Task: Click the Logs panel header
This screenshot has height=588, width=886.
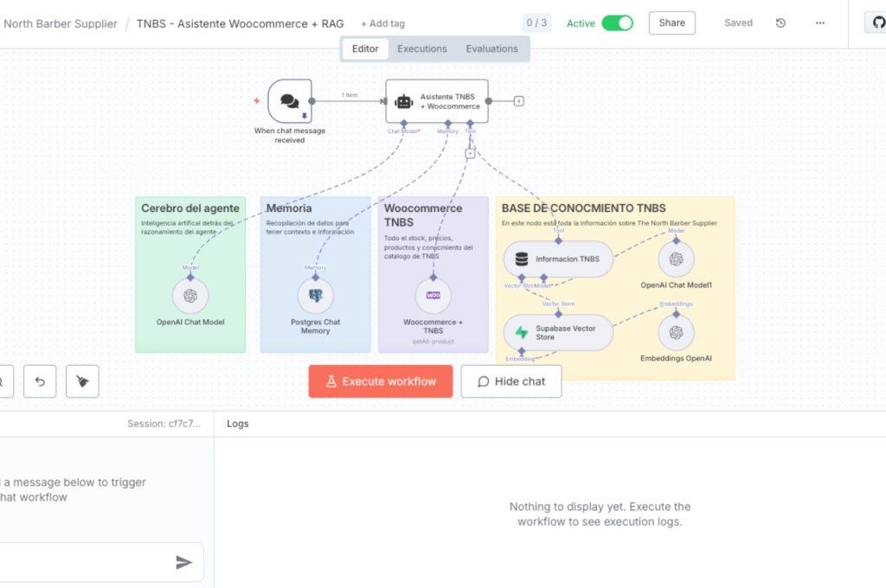Action: (x=237, y=424)
